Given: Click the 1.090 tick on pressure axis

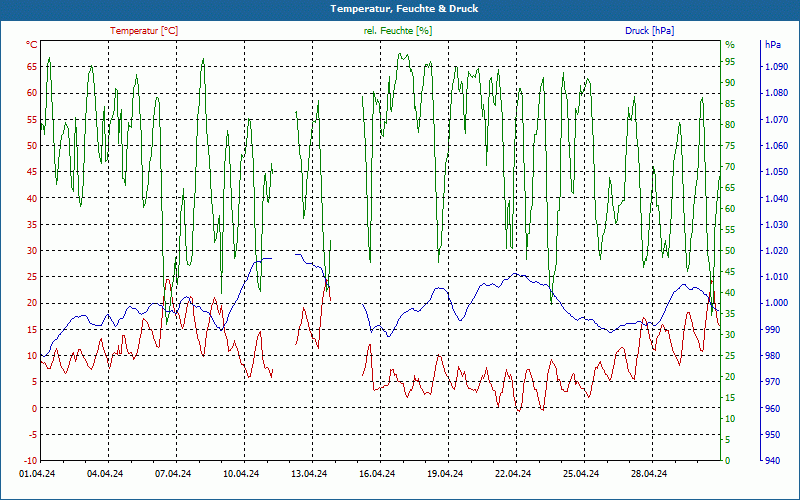Looking at the screenshot, I should tap(777, 67).
